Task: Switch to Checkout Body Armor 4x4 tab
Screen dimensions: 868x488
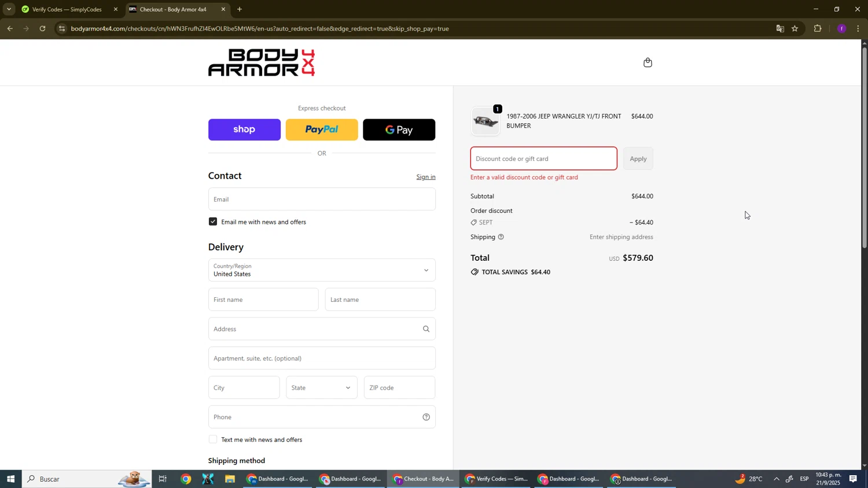Action: point(177,9)
